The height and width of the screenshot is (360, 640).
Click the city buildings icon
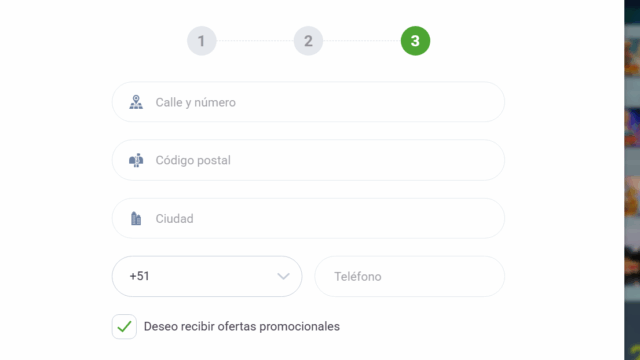coord(136,219)
